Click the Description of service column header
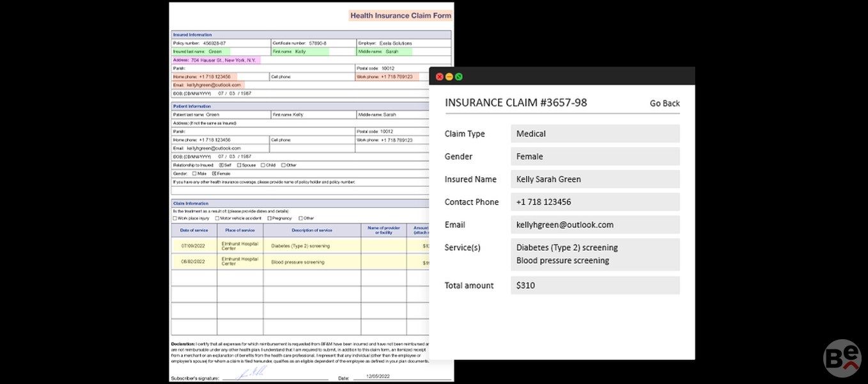The width and height of the screenshot is (868, 384). pyautogui.click(x=312, y=230)
